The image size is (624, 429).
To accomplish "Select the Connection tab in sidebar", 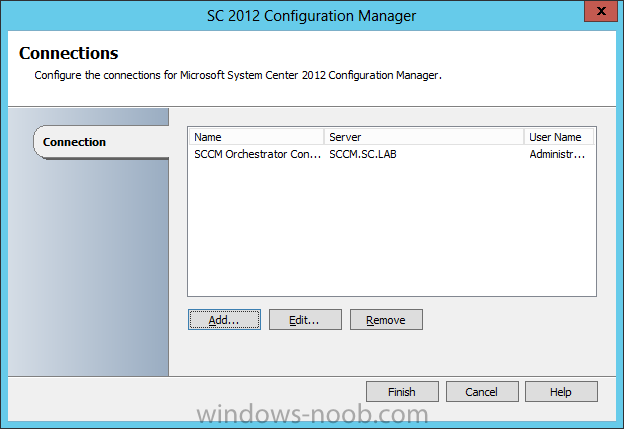I will click(x=101, y=142).
